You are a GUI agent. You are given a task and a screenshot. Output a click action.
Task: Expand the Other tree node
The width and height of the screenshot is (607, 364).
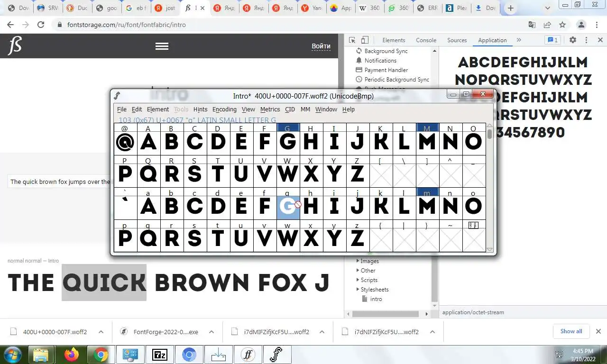click(x=358, y=271)
